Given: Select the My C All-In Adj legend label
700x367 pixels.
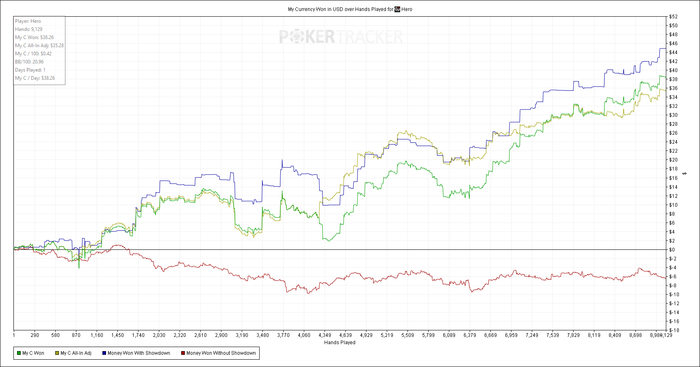Looking at the screenshot, I should [x=76, y=353].
